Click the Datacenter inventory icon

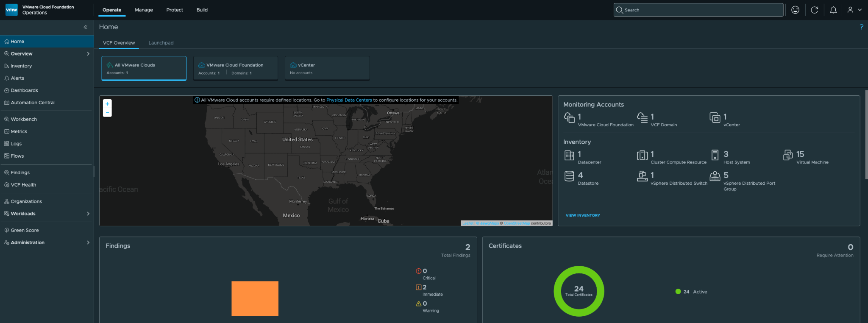click(x=569, y=155)
